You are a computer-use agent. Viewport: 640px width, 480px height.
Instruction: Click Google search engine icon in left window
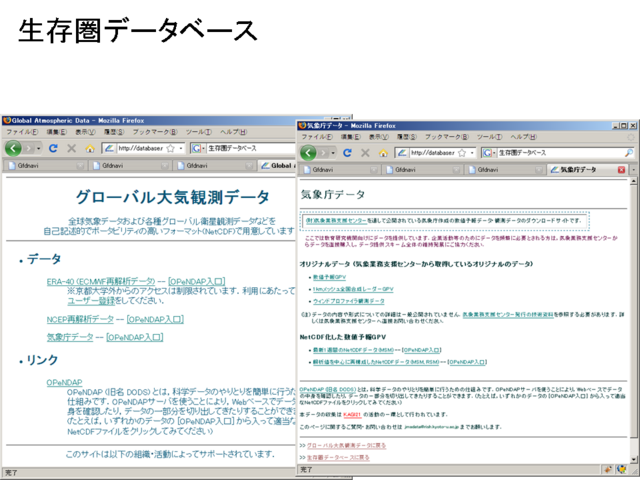point(196,148)
